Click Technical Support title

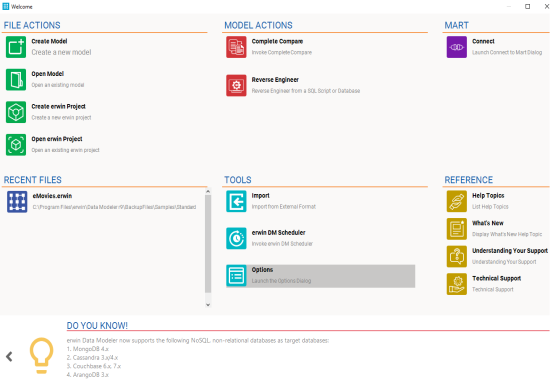pos(496,279)
